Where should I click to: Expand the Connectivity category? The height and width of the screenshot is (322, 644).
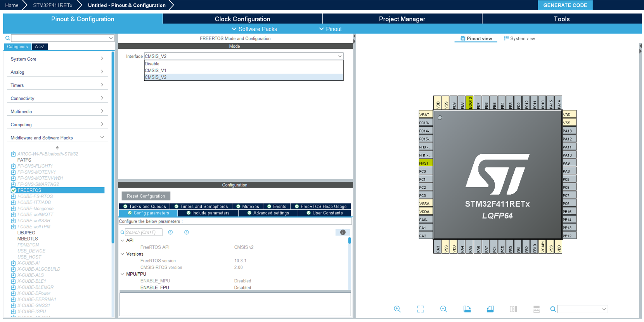click(57, 99)
